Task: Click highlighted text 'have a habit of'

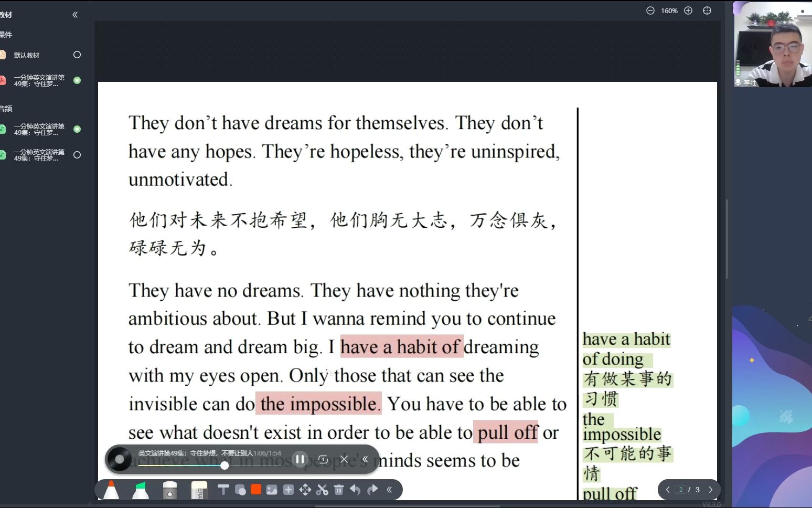Action: [x=402, y=346]
